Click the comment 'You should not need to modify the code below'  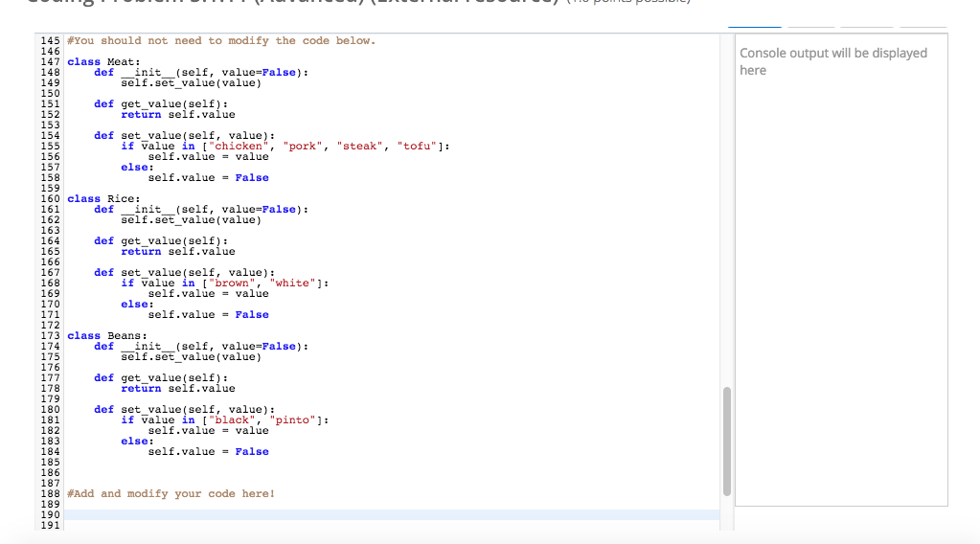(x=222, y=40)
